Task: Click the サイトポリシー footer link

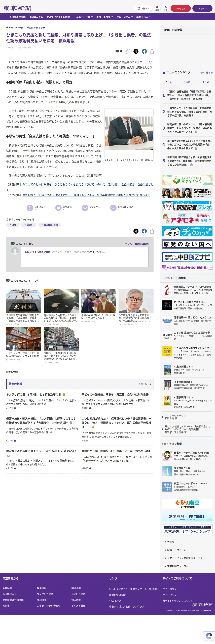Action: coord(171,589)
